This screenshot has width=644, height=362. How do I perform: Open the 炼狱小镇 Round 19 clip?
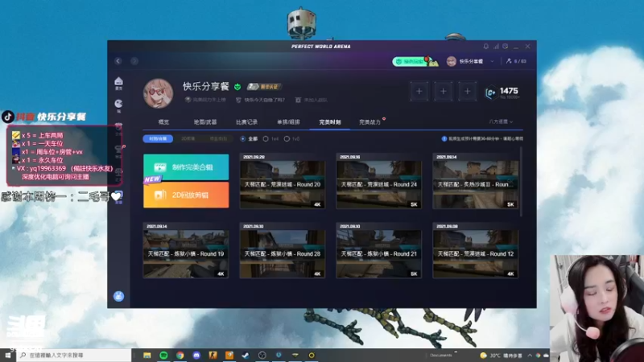point(186,250)
